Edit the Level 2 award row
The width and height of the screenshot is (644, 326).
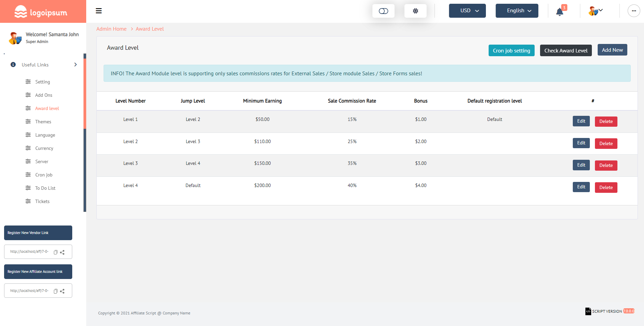point(581,143)
